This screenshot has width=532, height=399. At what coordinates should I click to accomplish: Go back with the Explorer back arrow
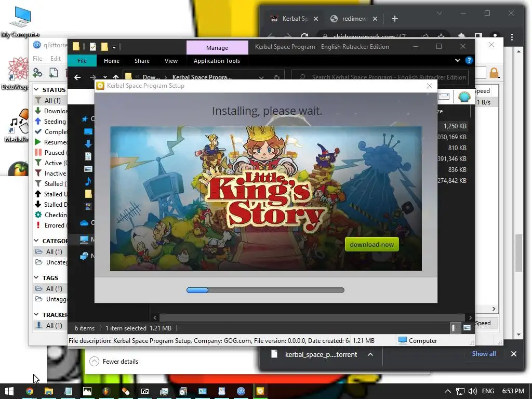coord(78,77)
